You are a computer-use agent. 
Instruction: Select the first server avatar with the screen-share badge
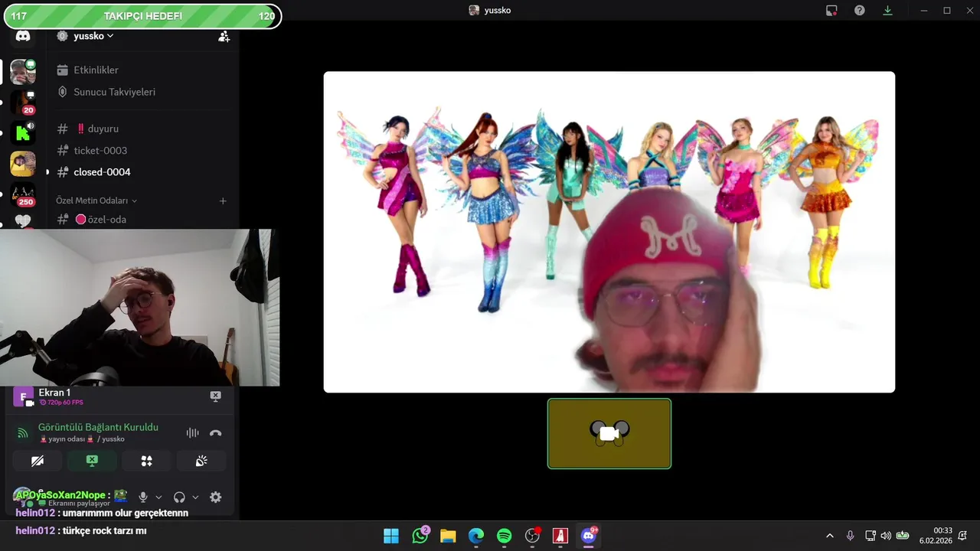pos(22,72)
